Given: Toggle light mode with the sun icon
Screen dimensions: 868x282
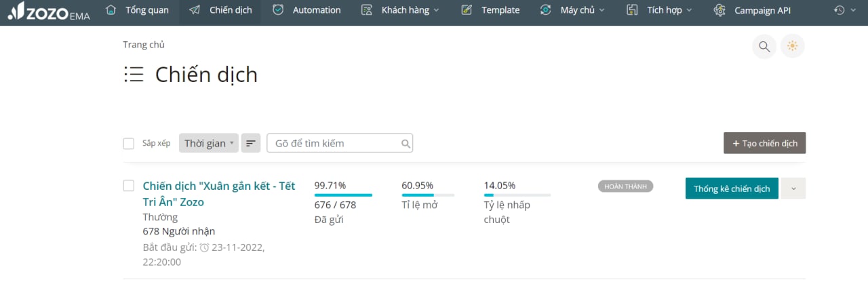Looking at the screenshot, I should [793, 47].
